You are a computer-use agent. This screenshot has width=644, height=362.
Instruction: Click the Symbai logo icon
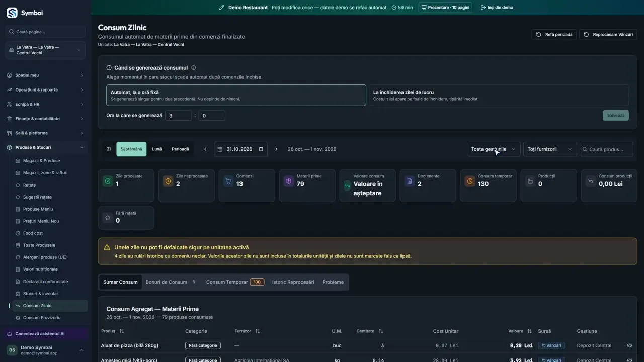12,13
